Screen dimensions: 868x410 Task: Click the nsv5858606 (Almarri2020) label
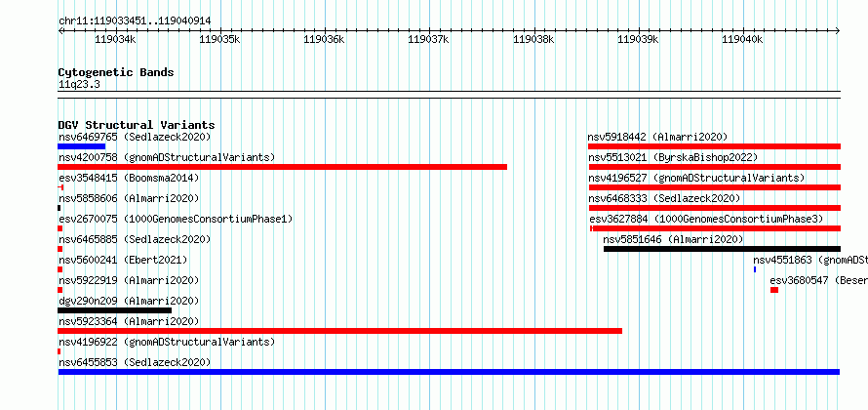129,198
